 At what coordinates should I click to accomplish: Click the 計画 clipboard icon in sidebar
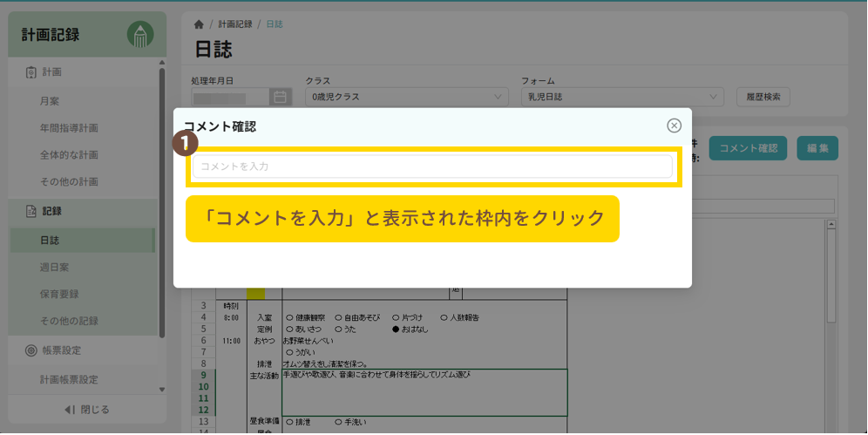[x=31, y=72]
